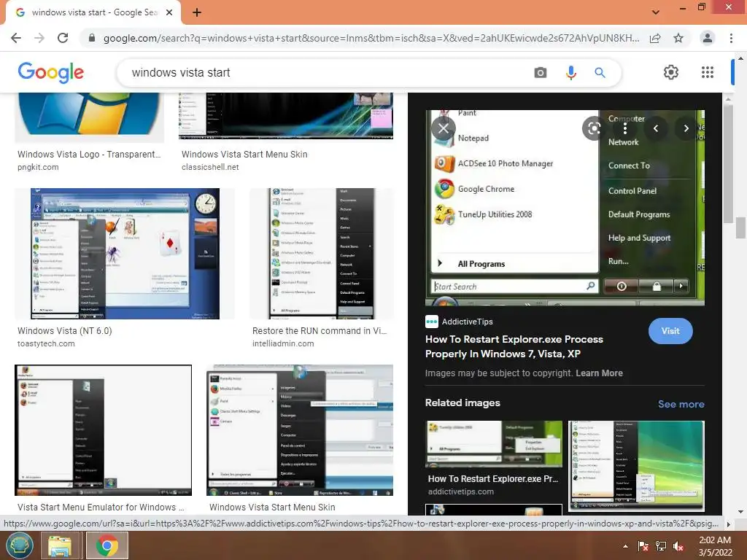Open the Windows Start orb

(x=19, y=545)
